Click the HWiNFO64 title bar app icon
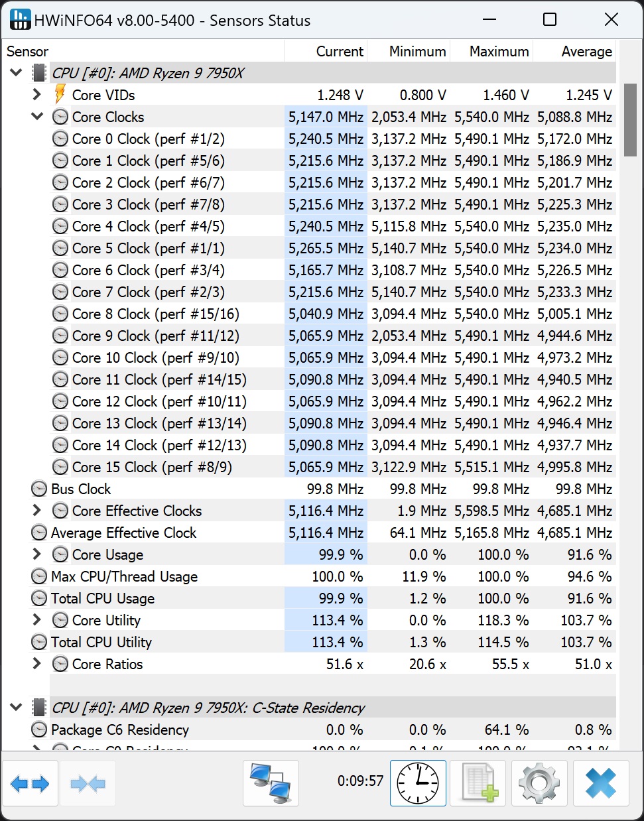The image size is (644, 821). (x=20, y=20)
